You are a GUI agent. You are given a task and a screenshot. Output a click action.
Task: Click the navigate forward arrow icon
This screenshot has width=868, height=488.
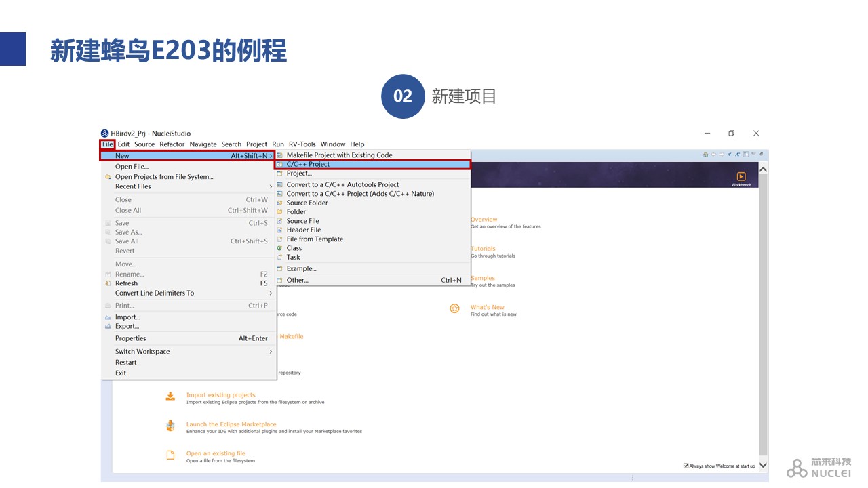pos(722,155)
